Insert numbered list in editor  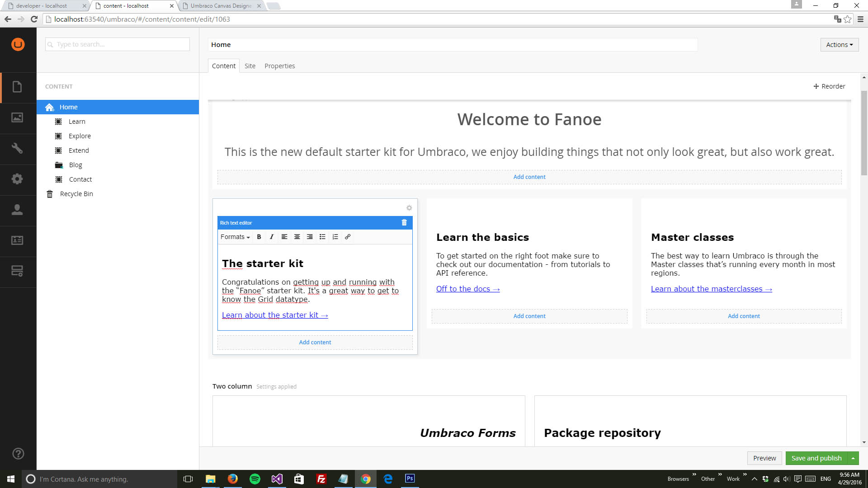pyautogui.click(x=335, y=237)
